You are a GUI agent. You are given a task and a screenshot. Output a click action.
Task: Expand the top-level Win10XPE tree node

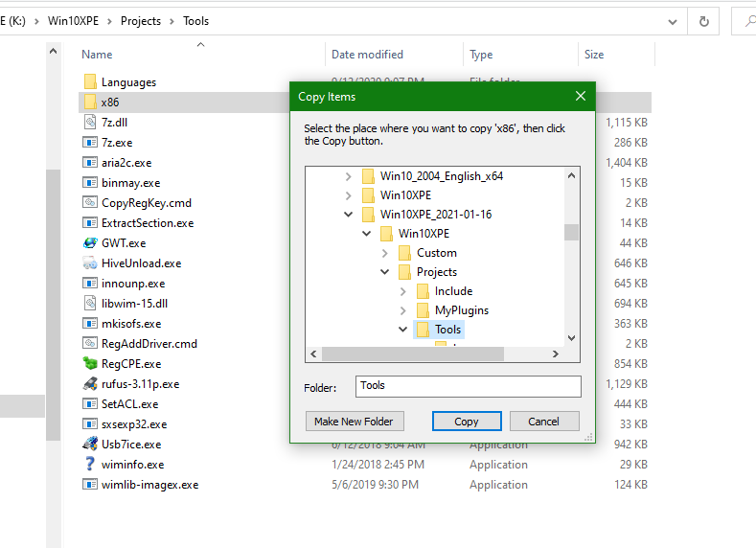[349, 195]
